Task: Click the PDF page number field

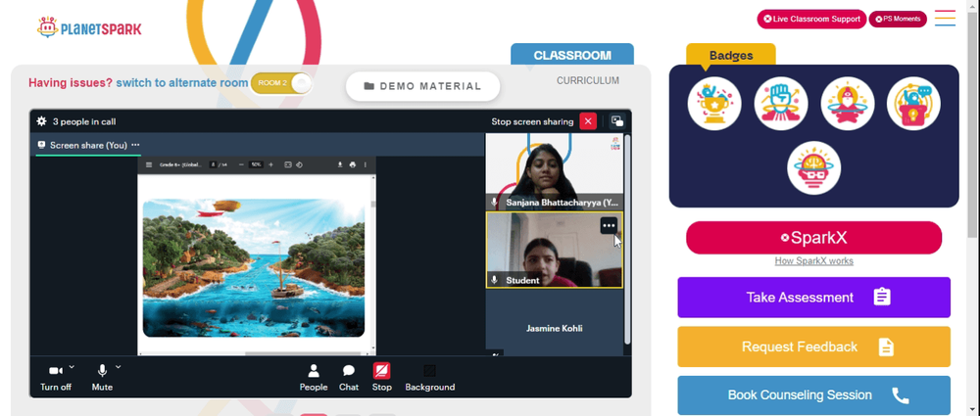Action: point(213,164)
